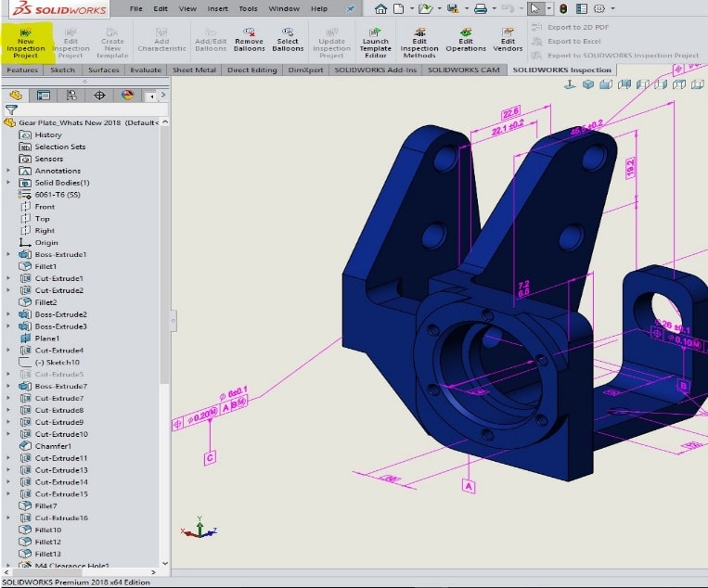Expand Boss-Extrude1 feature node
This screenshot has width=708, height=588.
coord(8,254)
